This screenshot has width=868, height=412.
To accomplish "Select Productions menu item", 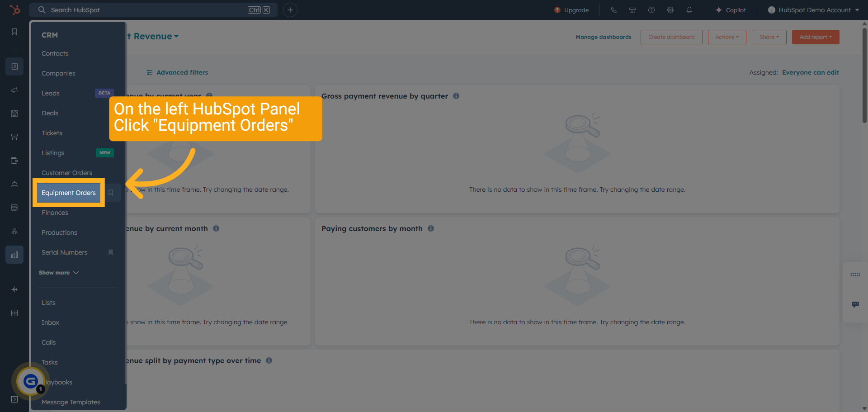I will pos(59,232).
